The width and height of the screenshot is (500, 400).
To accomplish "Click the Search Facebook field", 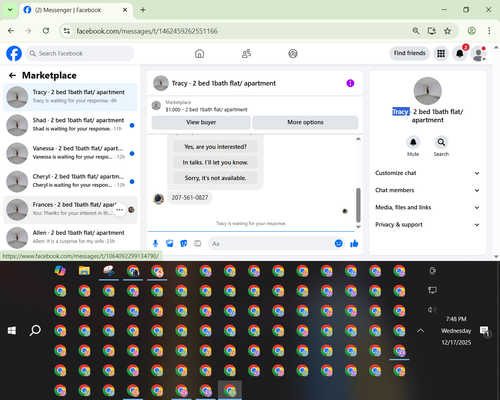I will click(80, 53).
